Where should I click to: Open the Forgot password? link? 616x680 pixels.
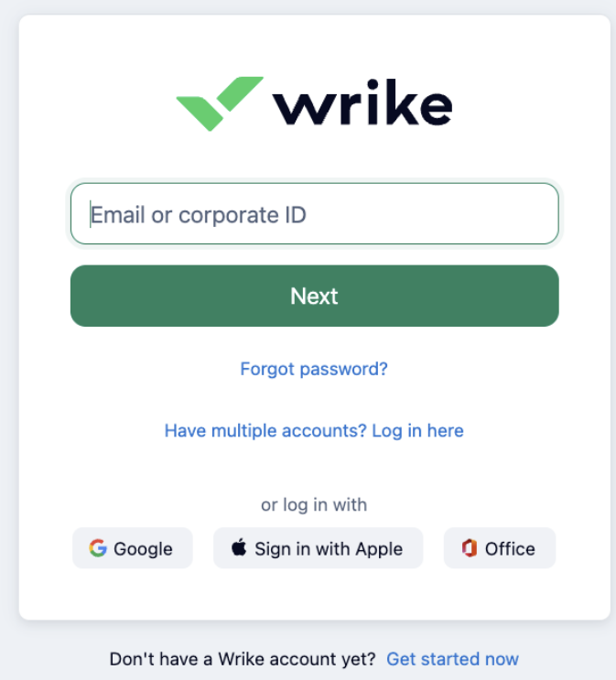[314, 369]
